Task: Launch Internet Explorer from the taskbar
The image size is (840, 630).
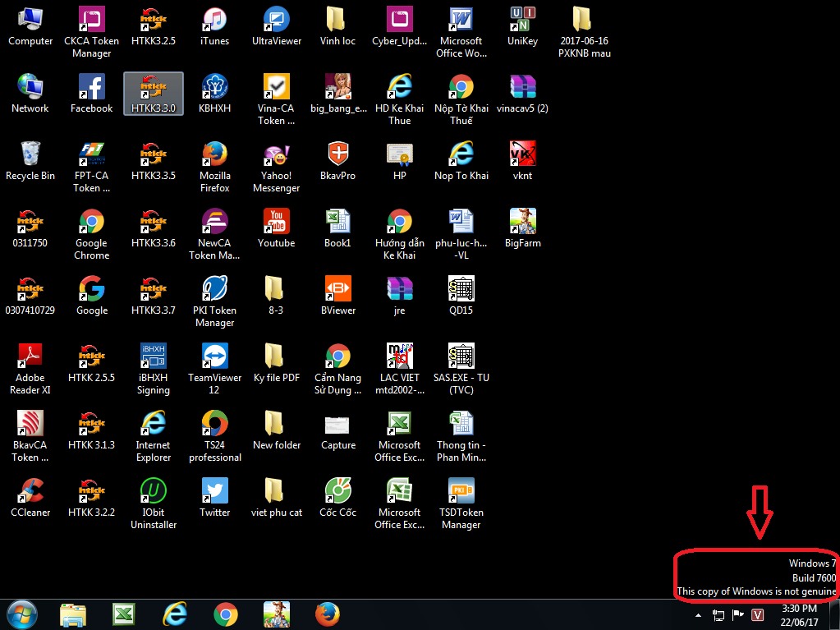Action: coord(175,614)
